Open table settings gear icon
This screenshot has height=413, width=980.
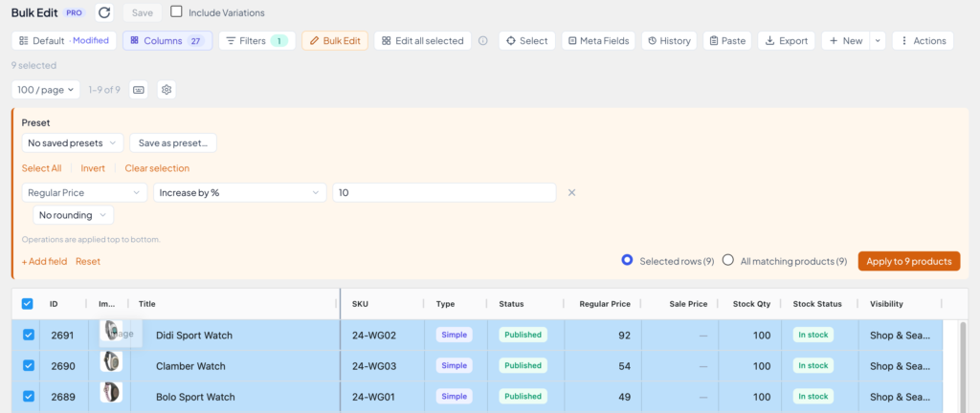(167, 90)
